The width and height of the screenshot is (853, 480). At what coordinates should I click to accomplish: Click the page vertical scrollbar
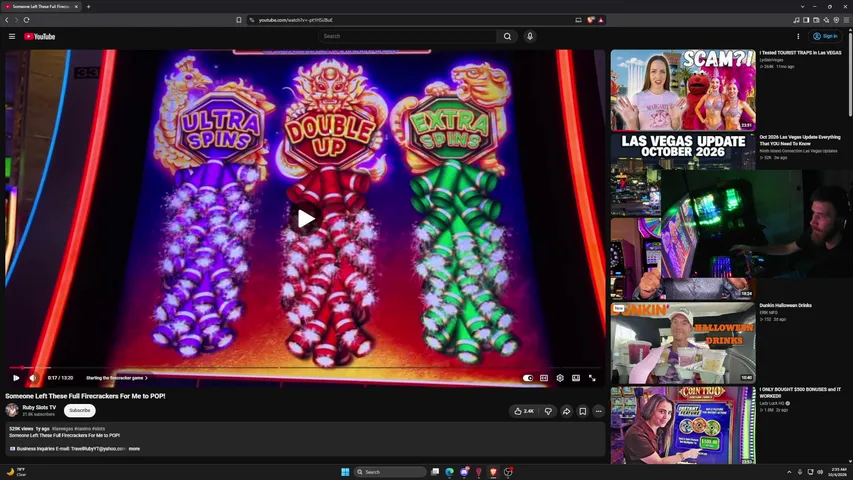[x=850, y=76]
